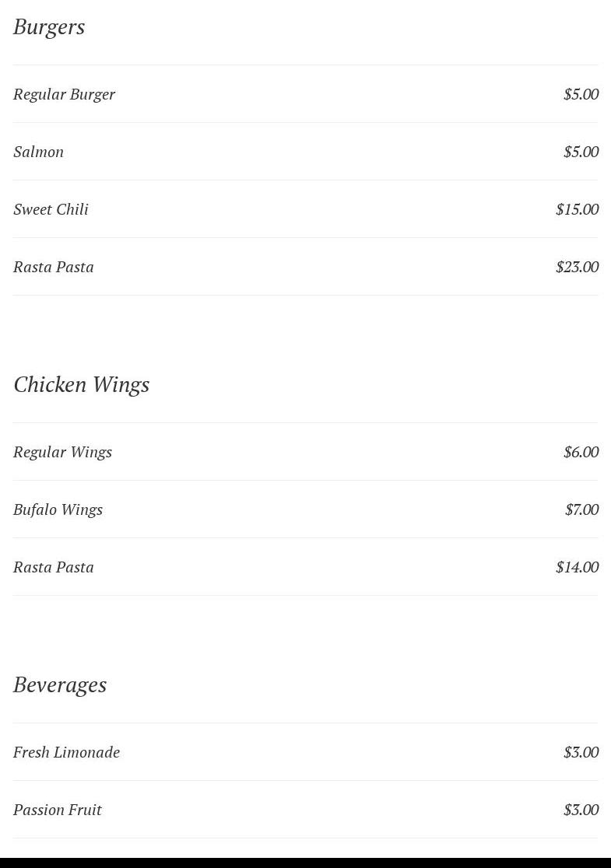Click the Regular Burger $5.00 price

581,94
